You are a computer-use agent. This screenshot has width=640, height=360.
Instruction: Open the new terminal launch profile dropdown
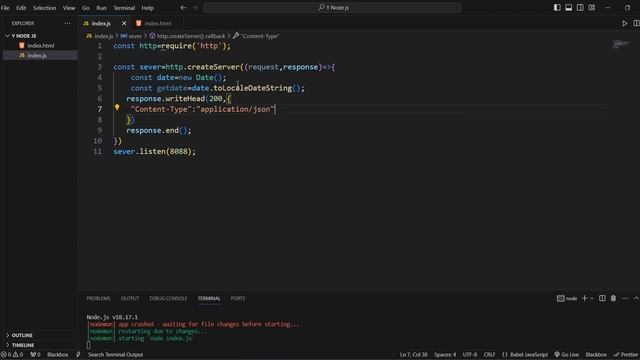(592, 299)
